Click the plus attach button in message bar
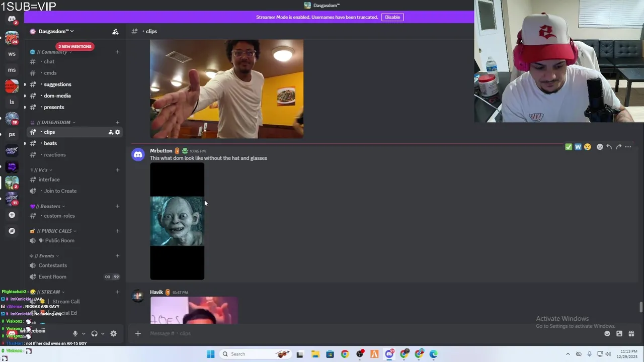Viewport: 644px width, 362px height. [x=138, y=333]
